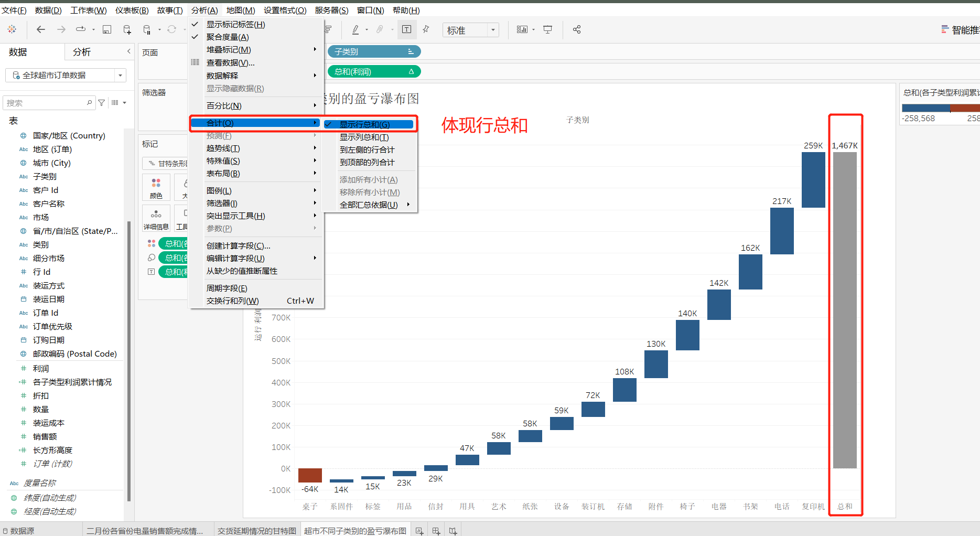Click 从缺少的值推断属性 entry
Image resolution: width=980 pixels, height=536 pixels.
coord(242,271)
